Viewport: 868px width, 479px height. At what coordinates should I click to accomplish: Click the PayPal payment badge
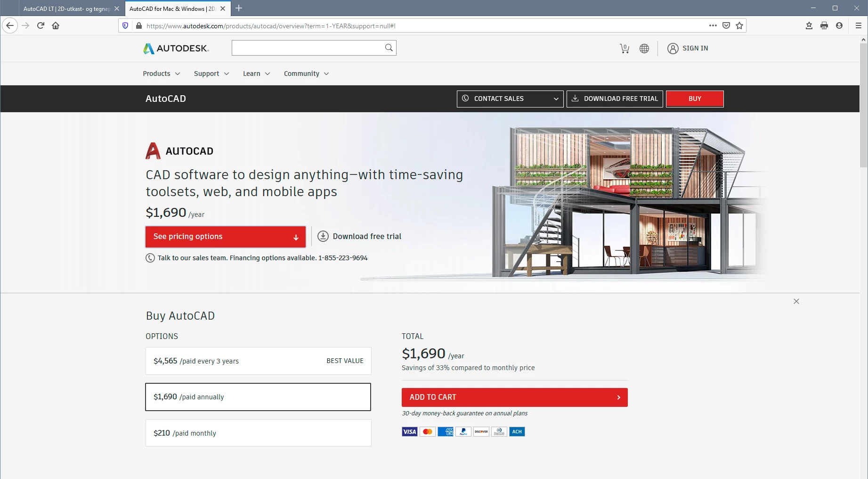click(463, 431)
